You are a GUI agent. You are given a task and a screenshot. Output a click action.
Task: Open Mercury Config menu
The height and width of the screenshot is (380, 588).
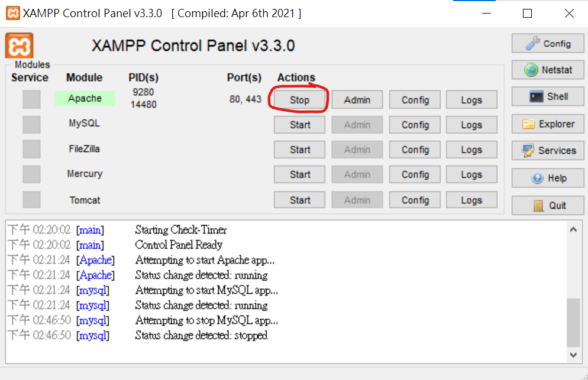click(415, 174)
